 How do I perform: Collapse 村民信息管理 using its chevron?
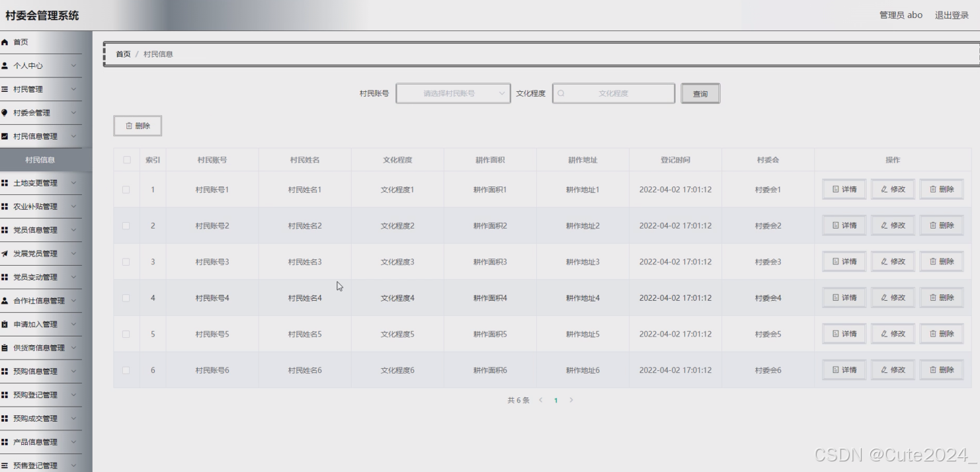click(x=73, y=136)
